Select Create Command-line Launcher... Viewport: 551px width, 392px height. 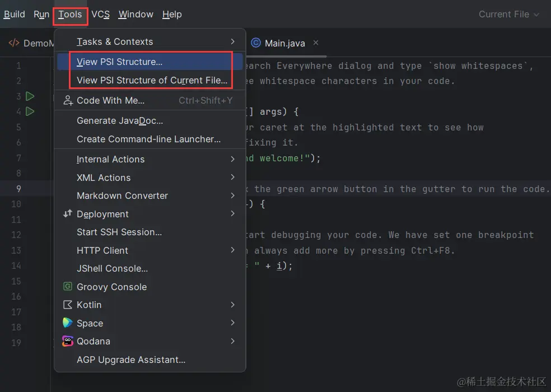150,139
